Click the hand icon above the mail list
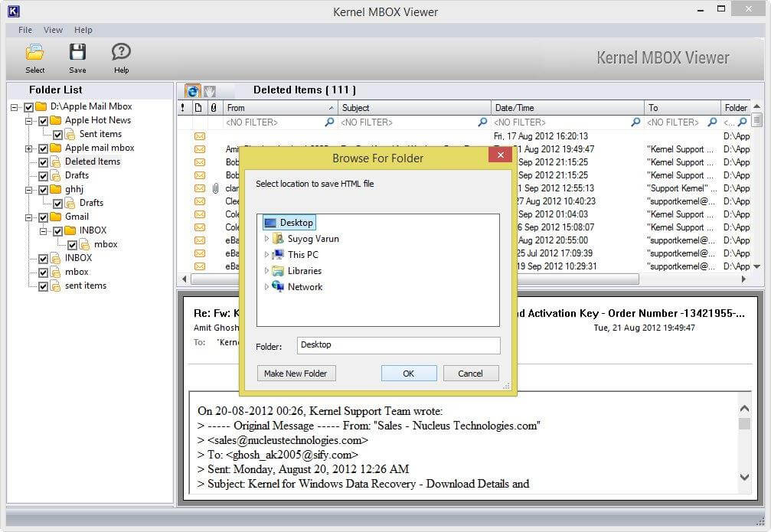 pyautogui.click(x=210, y=91)
